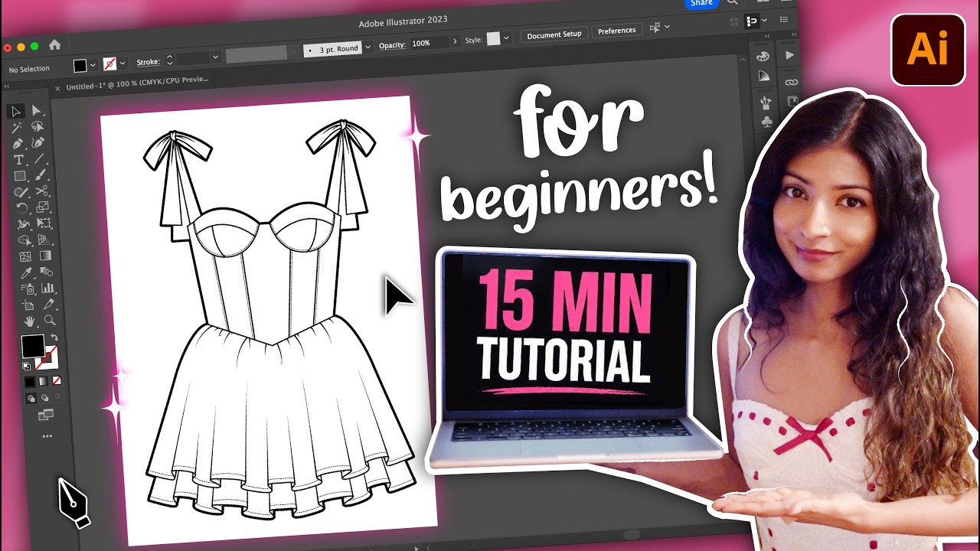The width and height of the screenshot is (980, 551).
Task: Set paint mode to Color
Action: pos(30,381)
